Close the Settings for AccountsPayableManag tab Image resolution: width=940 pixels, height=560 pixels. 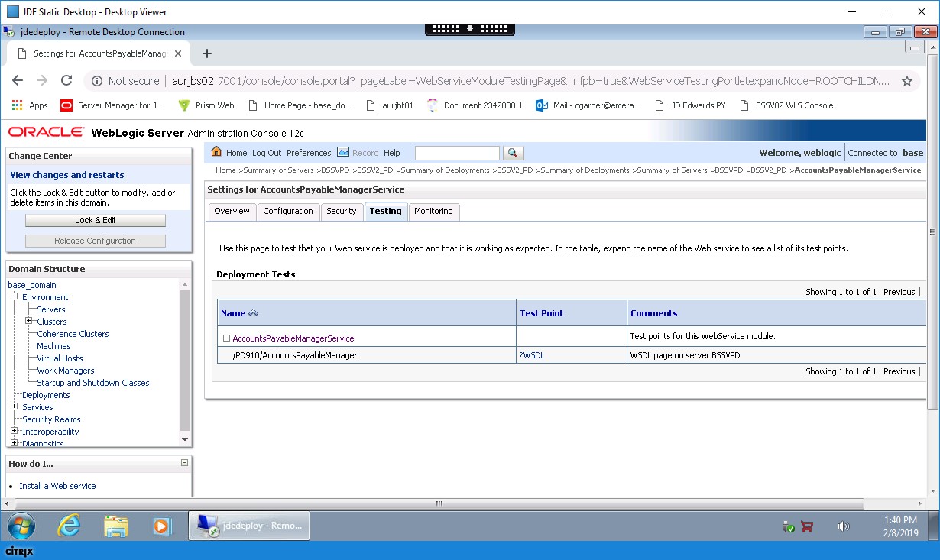click(179, 53)
